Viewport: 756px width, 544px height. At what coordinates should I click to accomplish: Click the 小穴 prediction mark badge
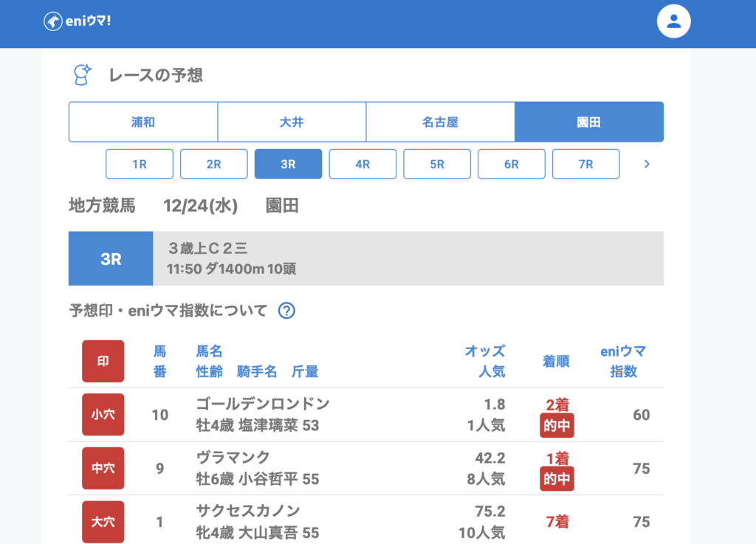click(x=103, y=415)
